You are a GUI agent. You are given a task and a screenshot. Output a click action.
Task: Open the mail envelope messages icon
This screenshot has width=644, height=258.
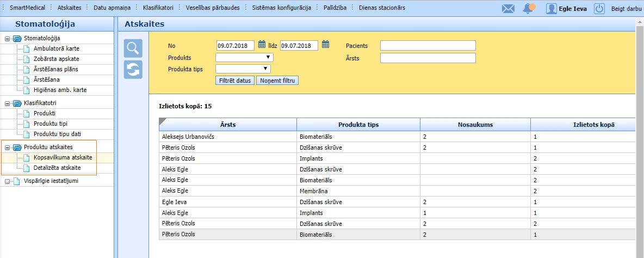(x=508, y=8)
